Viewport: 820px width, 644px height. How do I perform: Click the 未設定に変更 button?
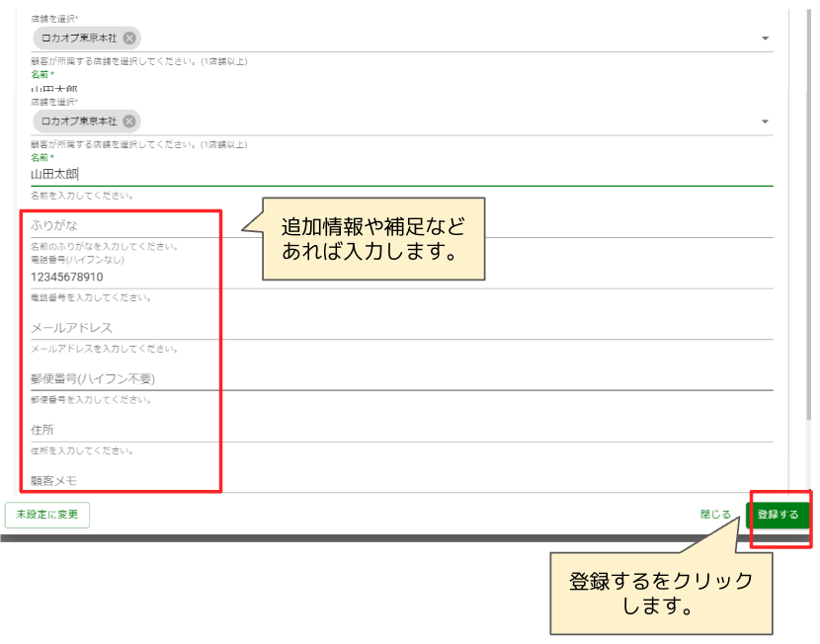tap(47, 515)
